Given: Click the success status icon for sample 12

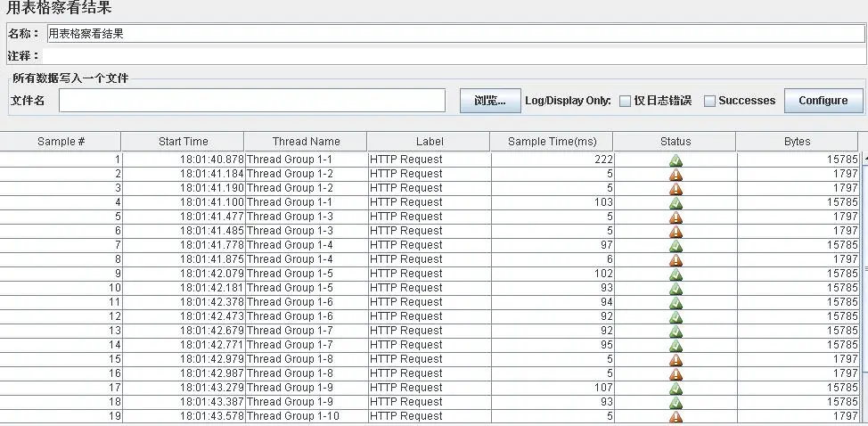Looking at the screenshot, I should (676, 317).
